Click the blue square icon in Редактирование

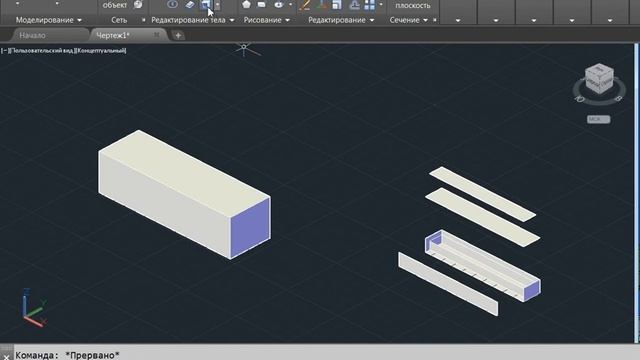(x=337, y=4)
